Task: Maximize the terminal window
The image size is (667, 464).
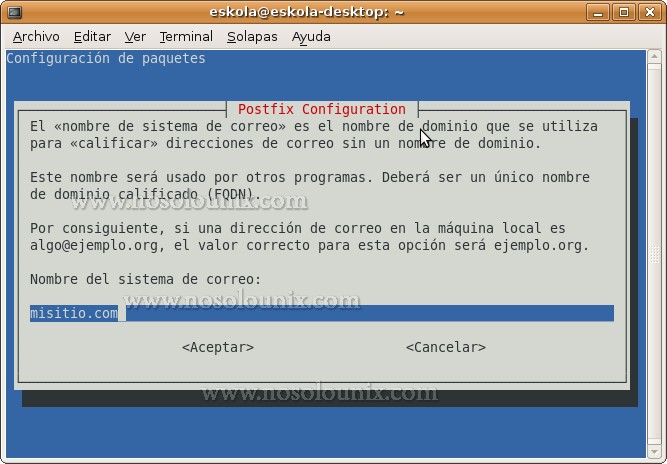Action: 624,12
